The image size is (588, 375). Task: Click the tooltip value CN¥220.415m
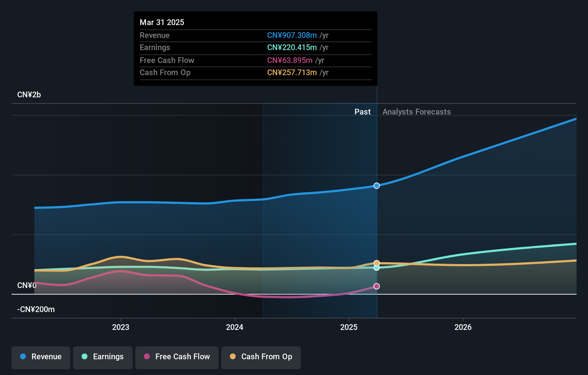coord(292,48)
